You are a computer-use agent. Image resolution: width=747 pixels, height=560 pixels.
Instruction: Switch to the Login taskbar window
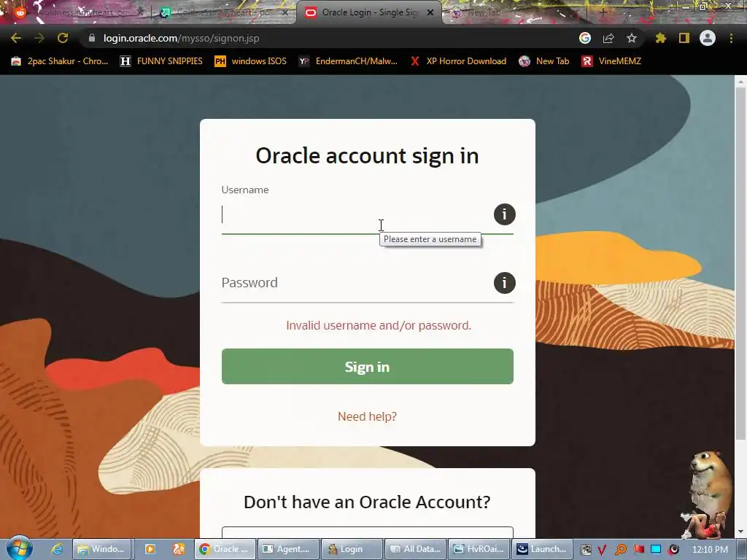tap(352, 549)
